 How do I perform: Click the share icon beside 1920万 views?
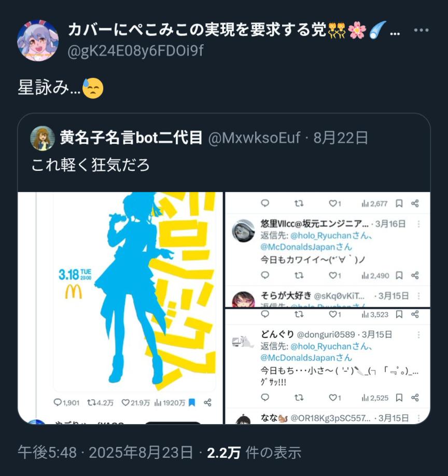(207, 402)
